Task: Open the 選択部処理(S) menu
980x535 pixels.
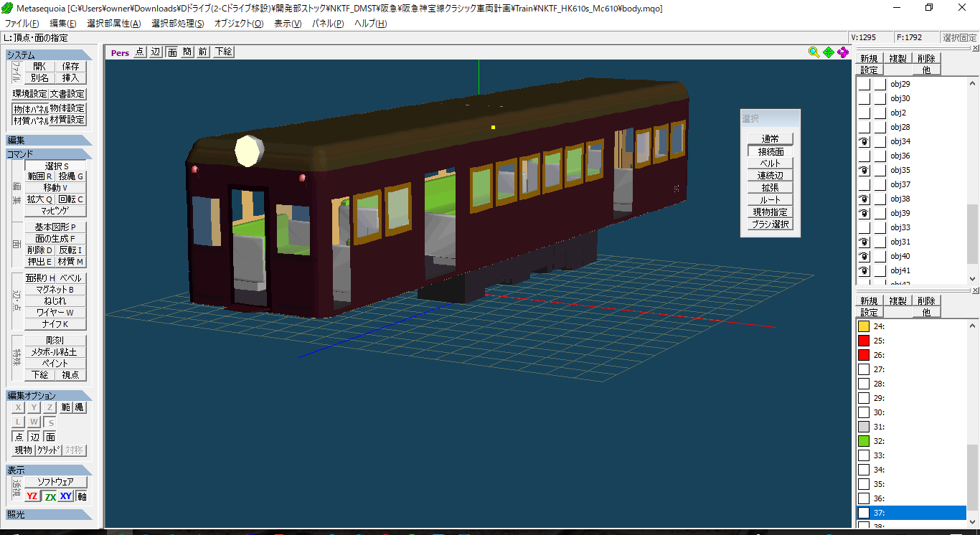Action: (x=177, y=24)
